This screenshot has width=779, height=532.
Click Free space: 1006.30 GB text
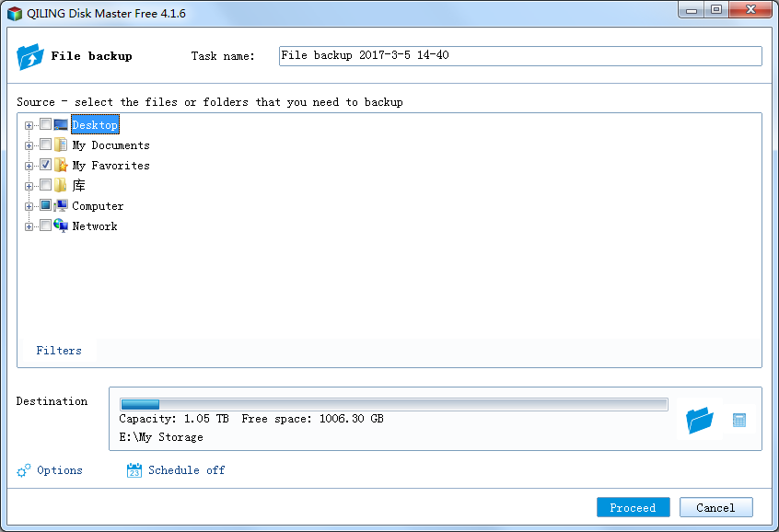coord(312,419)
